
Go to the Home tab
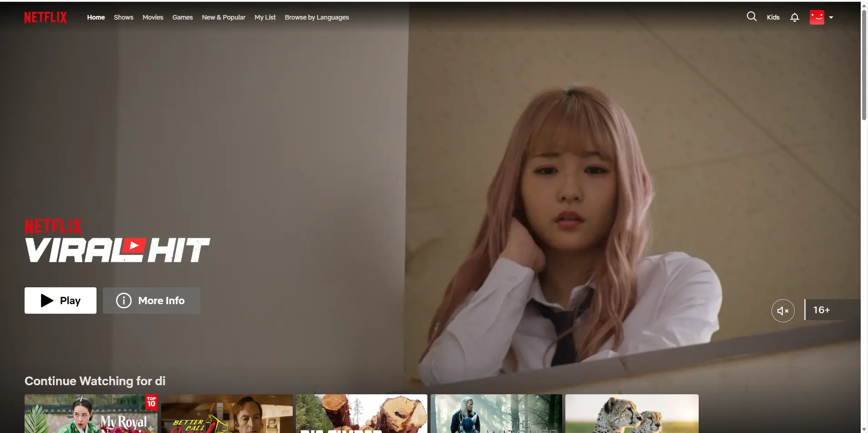[x=96, y=17]
